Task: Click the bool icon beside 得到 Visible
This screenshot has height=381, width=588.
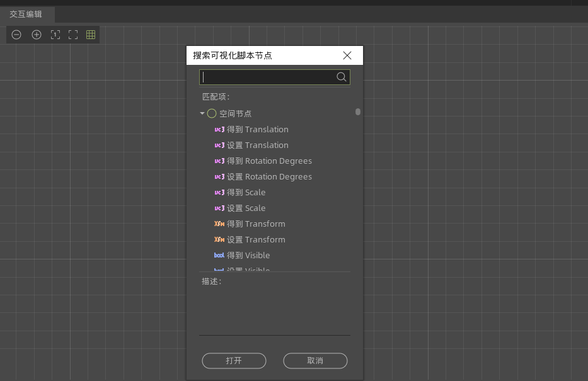Action: 219,256
